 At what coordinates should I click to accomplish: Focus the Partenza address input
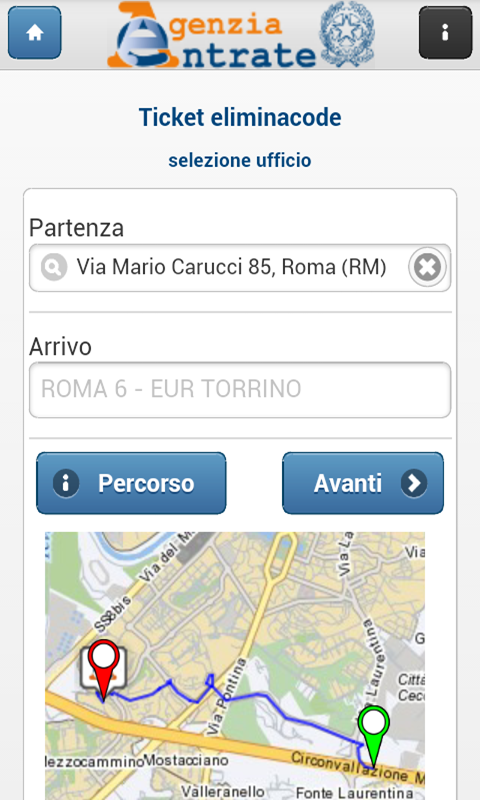[240, 267]
